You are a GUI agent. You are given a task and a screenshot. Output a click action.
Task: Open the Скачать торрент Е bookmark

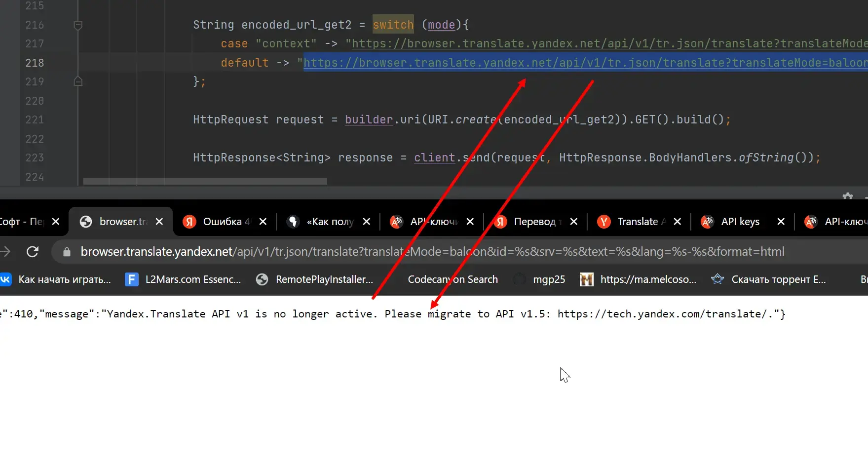coord(769,279)
